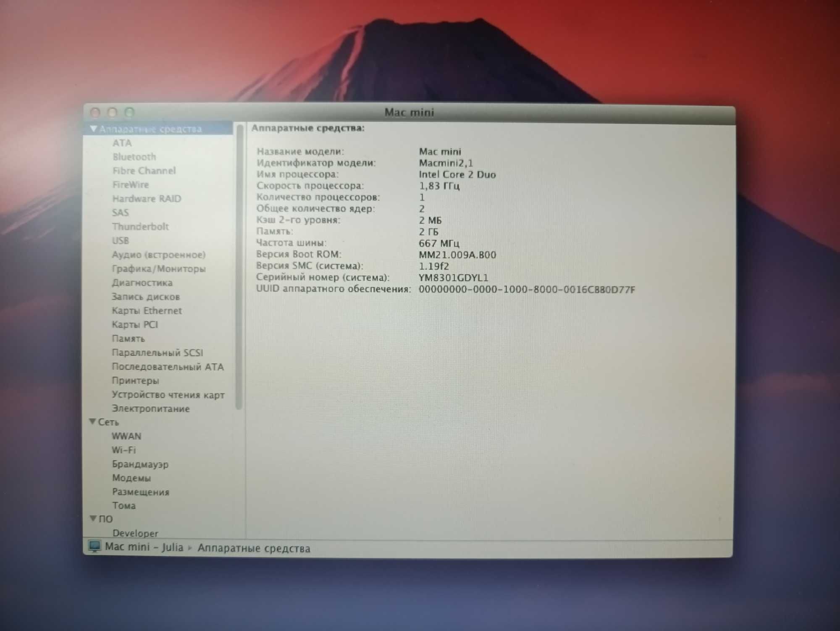Open the Память sidebar entry
The height and width of the screenshot is (631, 840).
point(128,339)
